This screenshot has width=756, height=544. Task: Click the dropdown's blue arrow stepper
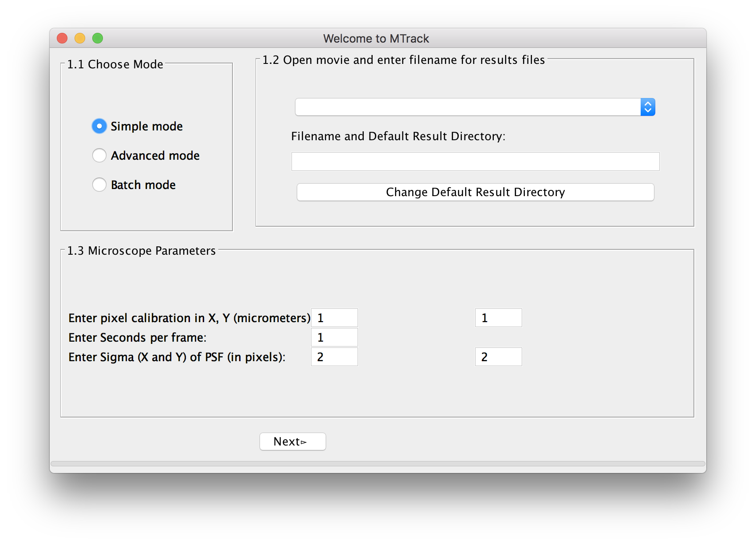[648, 107]
